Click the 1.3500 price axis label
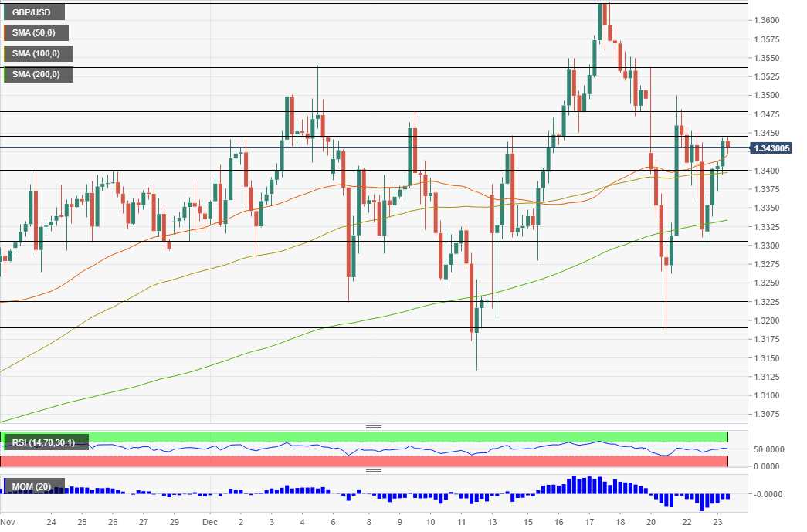807x532 pixels. [766, 95]
